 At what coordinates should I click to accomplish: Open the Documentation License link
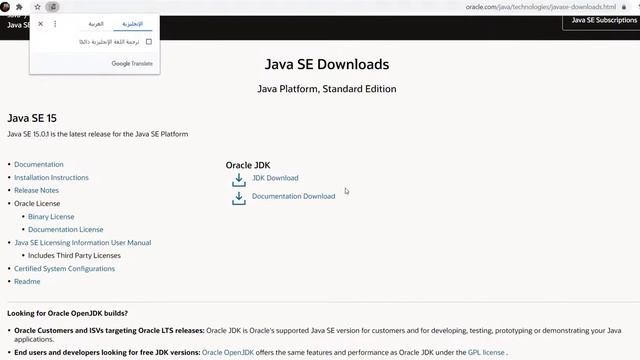point(66,229)
